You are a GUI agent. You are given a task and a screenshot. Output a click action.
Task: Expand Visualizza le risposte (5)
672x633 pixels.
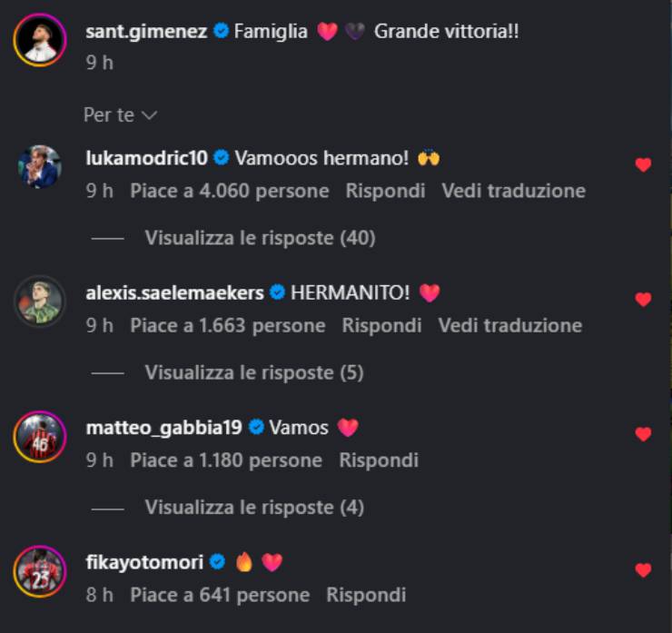254,372
